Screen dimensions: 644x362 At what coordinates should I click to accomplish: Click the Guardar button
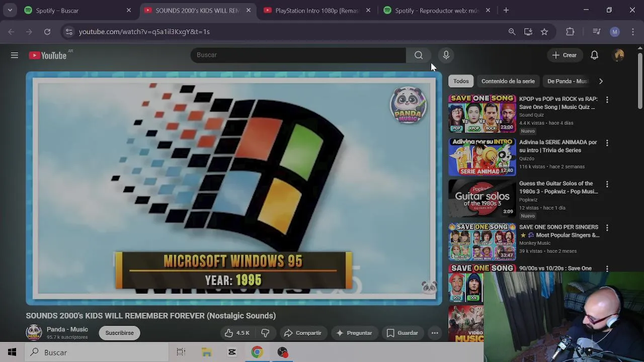402,333
